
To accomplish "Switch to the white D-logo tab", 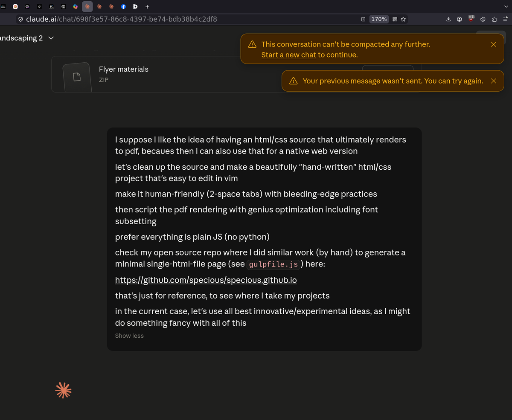I will coord(135,7).
